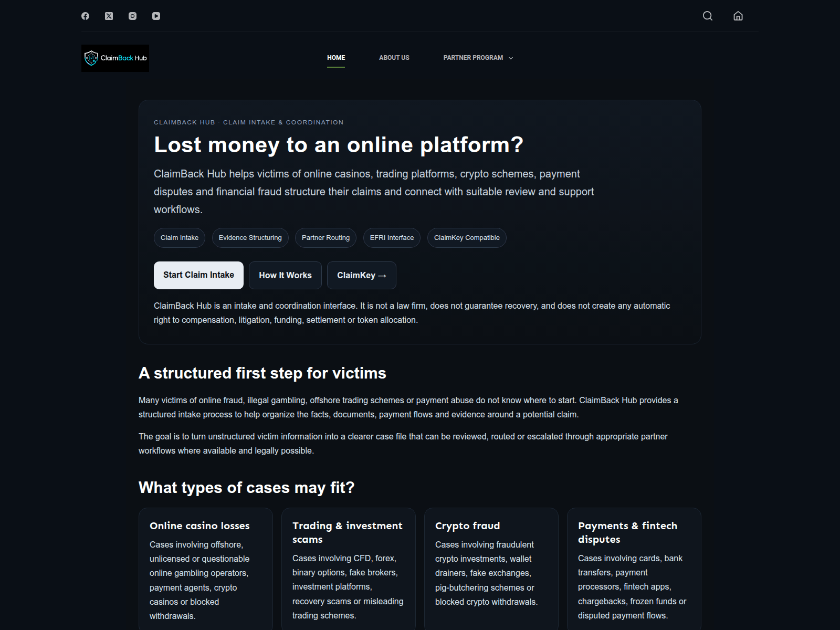This screenshot has height=630, width=840.
Task: Open the Instagram social icon
Action: coord(132,16)
